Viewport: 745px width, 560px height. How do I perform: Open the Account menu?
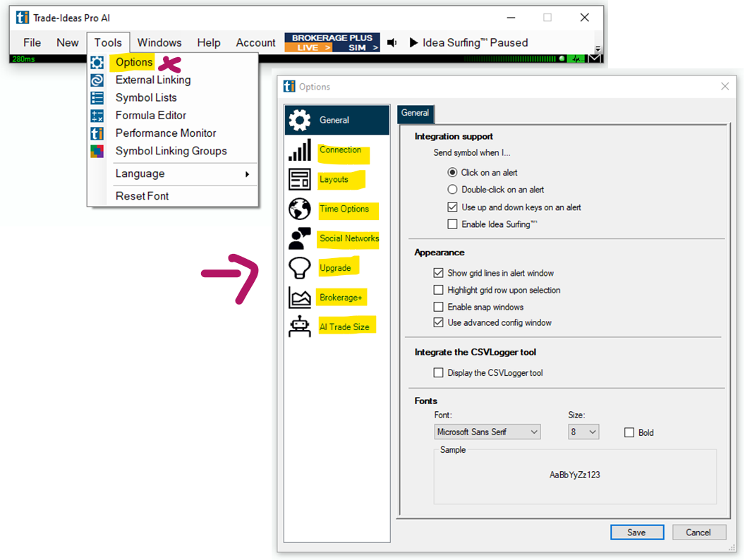[x=255, y=43]
